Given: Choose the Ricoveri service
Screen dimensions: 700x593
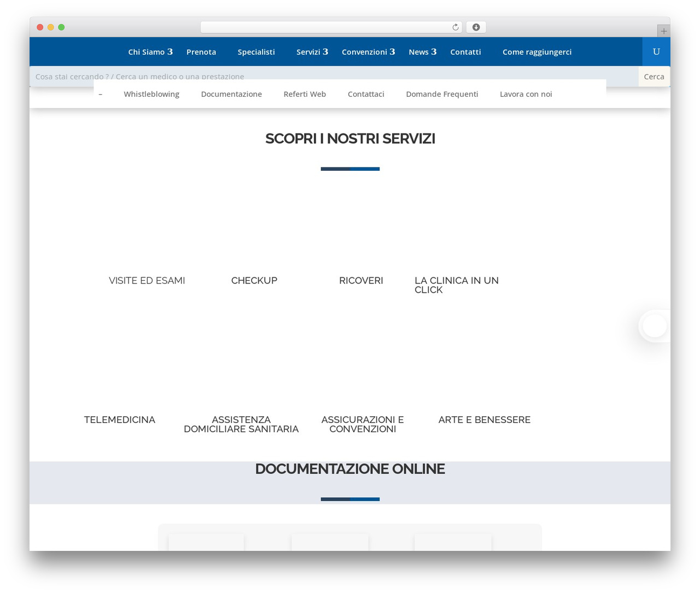Looking at the screenshot, I should click(x=361, y=281).
